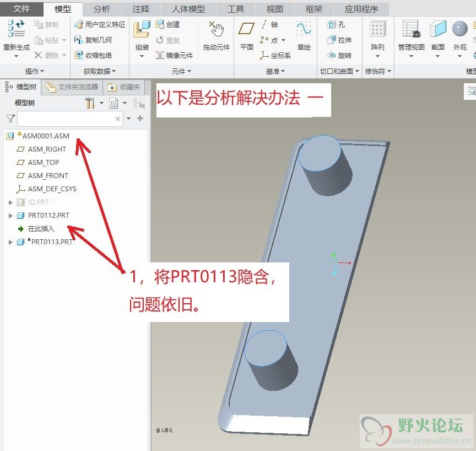Switch to the Analysis (分析) tab
The height and width of the screenshot is (451, 476).
tap(102, 9)
